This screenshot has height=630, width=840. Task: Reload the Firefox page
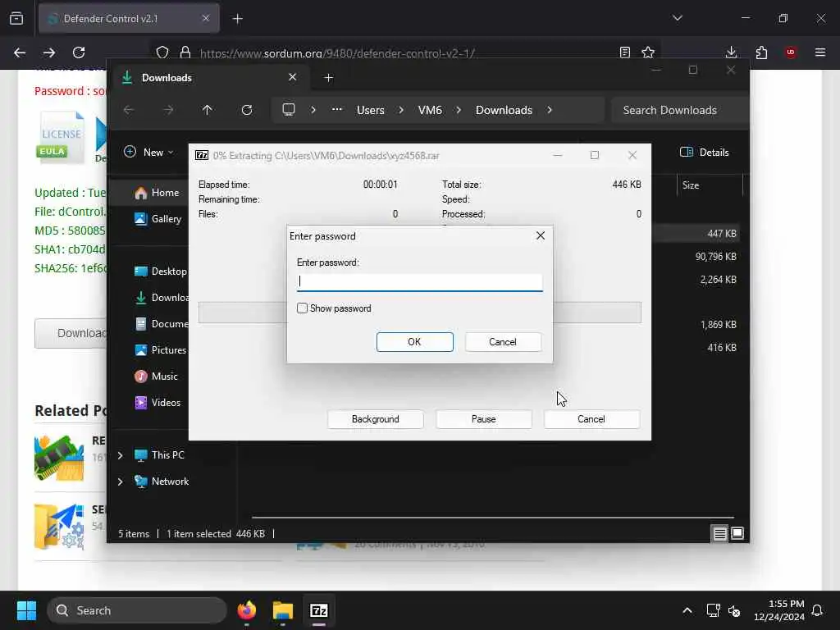click(x=79, y=52)
